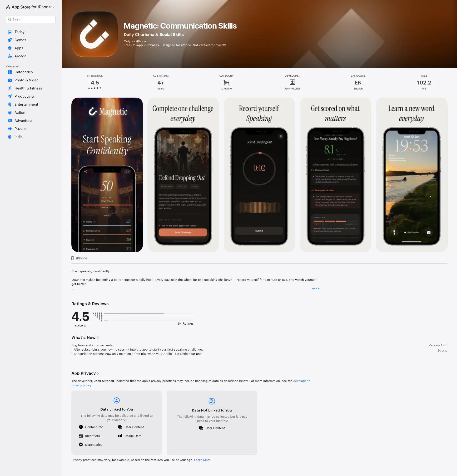Select the Action burst icon

pyautogui.click(x=10, y=112)
